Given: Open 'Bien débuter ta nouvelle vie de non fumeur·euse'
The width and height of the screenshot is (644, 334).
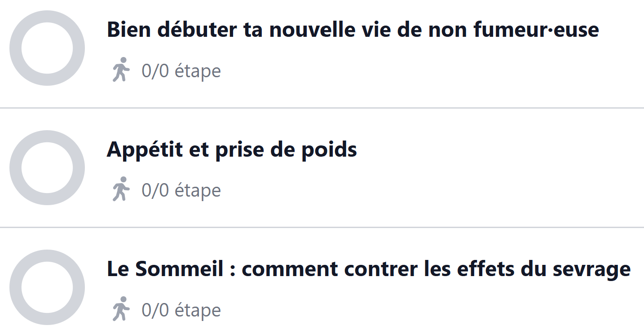Looking at the screenshot, I should [353, 30].
